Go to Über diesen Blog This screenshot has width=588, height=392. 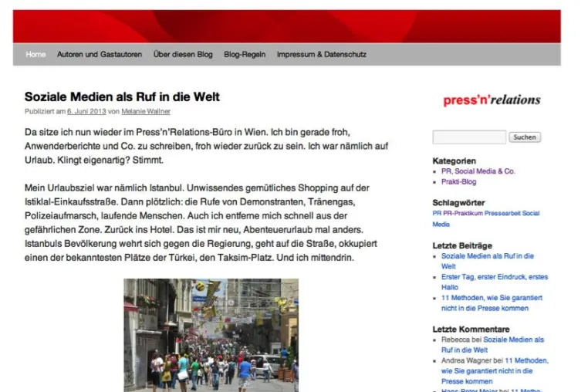[183, 54]
